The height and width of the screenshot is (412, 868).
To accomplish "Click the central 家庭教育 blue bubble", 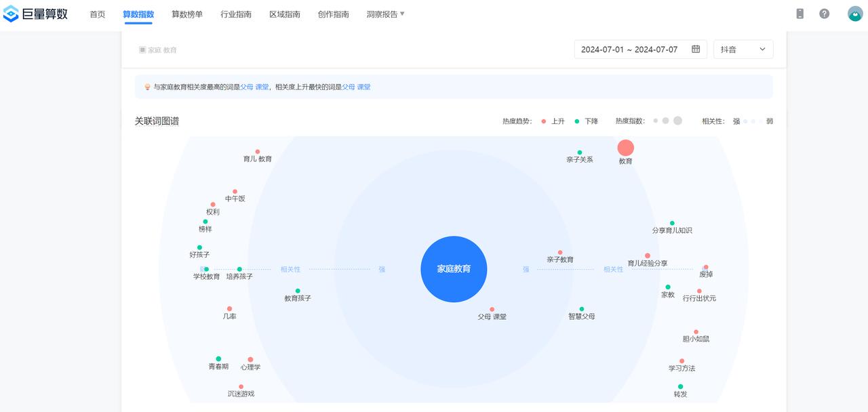I will [x=454, y=269].
